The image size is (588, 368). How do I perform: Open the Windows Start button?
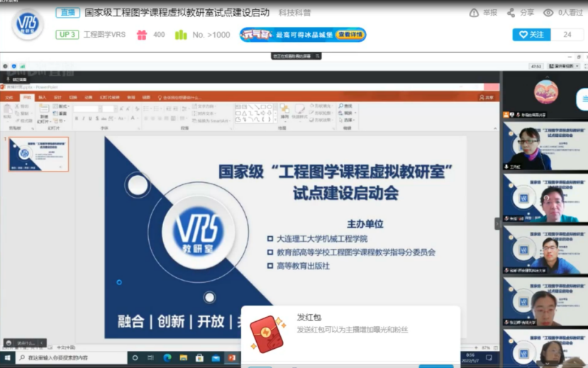coord(8,358)
